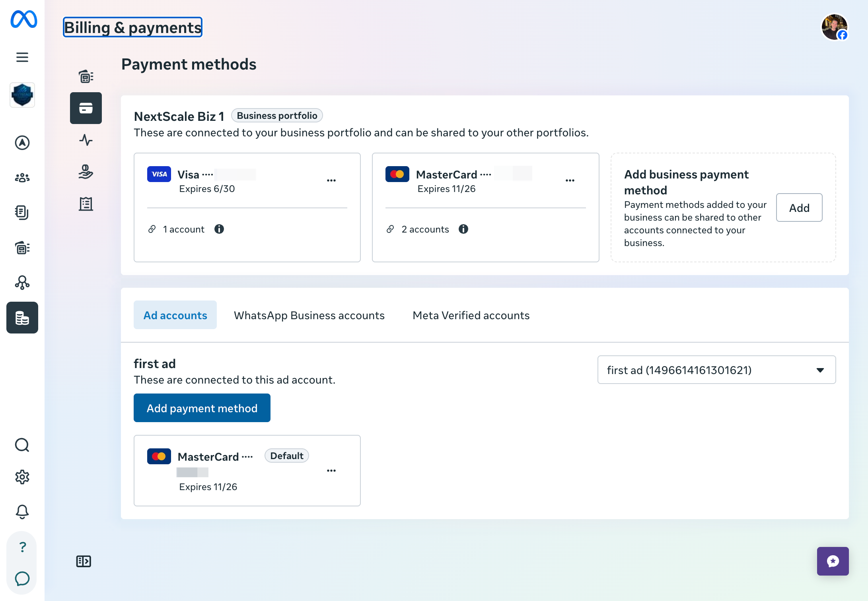Switch to WhatsApp Business accounts tab
Viewport: 868px width, 601px height.
(309, 315)
